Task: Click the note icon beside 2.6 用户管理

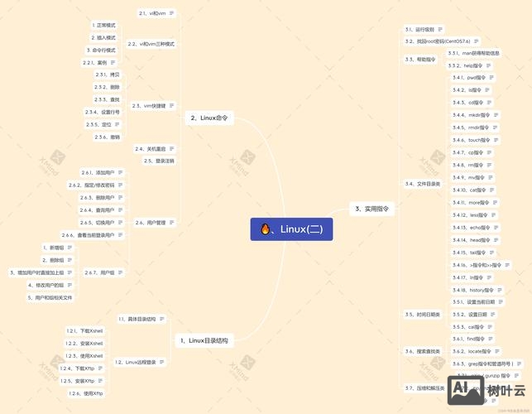Action: (x=171, y=223)
